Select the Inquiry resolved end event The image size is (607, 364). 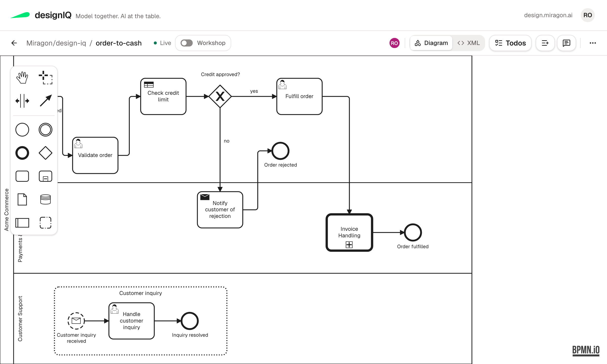click(x=190, y=321)
